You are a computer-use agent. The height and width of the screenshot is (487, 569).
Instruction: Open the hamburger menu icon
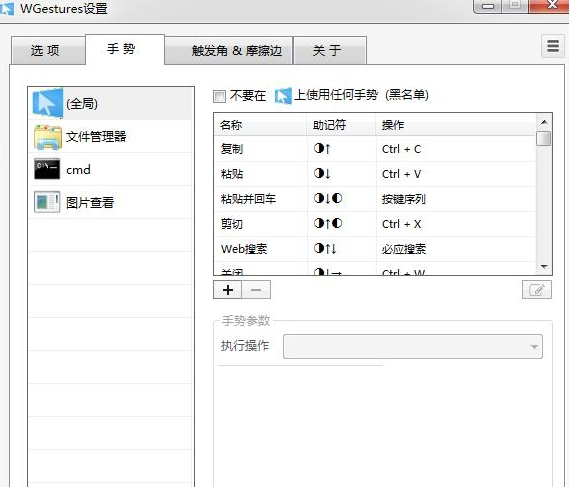[553, 46]
